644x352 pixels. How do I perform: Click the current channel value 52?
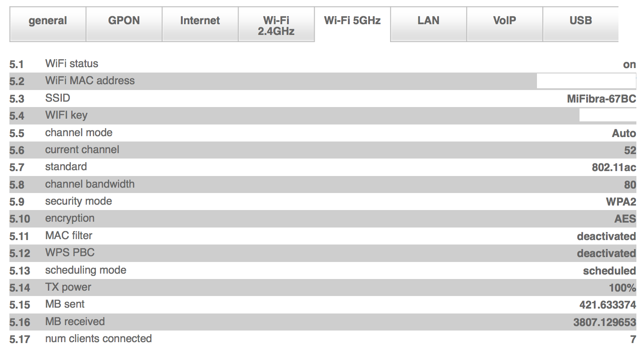click(630, 150)
